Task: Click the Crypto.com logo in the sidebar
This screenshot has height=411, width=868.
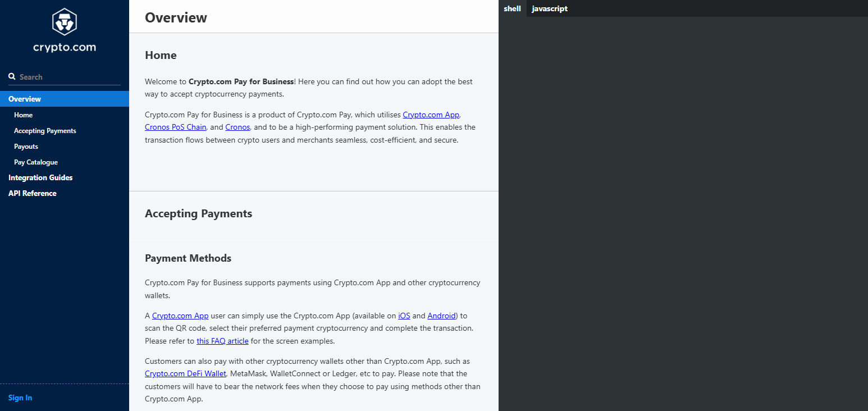Action: [x=65, y=31]
